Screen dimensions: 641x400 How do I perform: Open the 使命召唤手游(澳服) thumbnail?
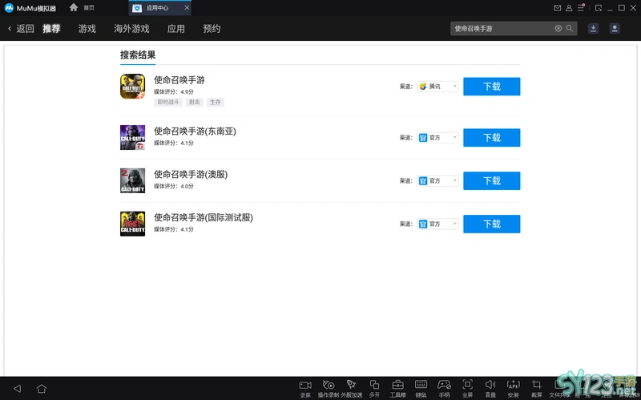point(132,180)
